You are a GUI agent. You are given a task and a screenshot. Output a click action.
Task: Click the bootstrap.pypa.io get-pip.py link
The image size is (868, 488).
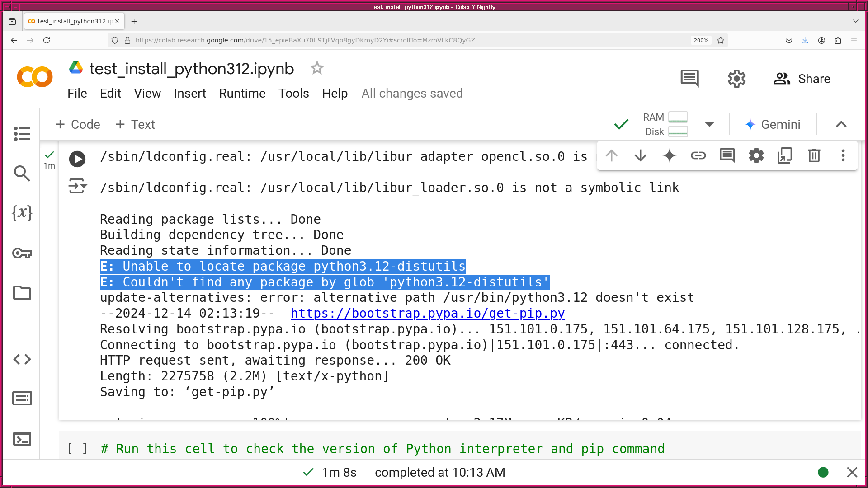tap(427, 313)
